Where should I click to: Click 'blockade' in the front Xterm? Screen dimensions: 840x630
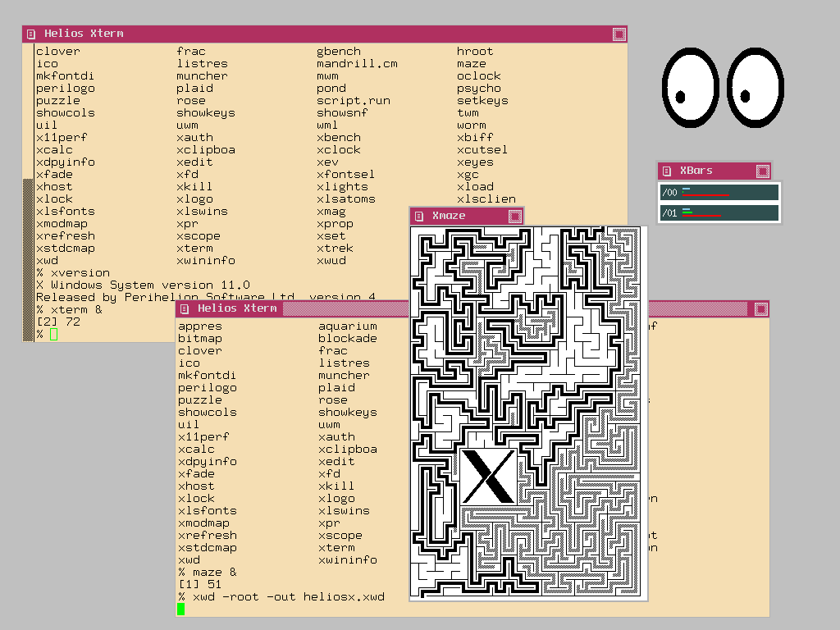click(347, 339)
